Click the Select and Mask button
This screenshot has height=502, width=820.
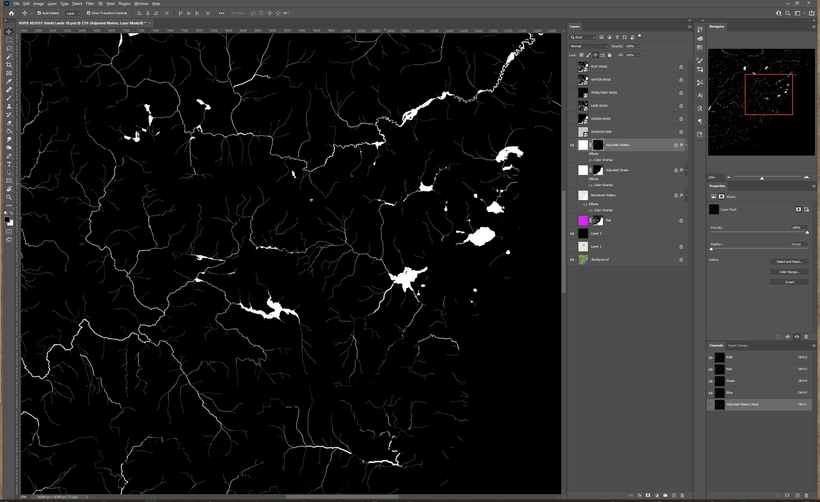pyautogui.click(x=789, y=262)
